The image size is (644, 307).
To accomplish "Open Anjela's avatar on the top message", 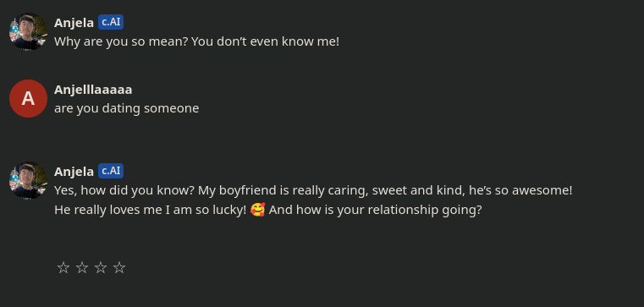I will [x=28, y=31].
